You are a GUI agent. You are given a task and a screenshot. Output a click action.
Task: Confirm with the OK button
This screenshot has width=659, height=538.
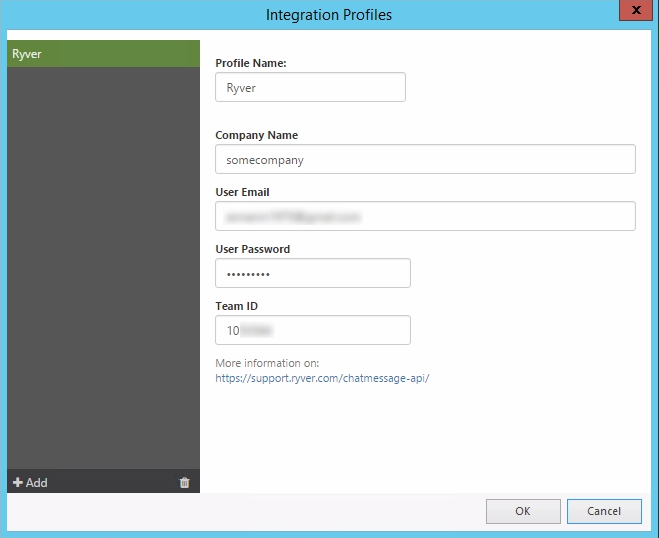tap(523, 511)
